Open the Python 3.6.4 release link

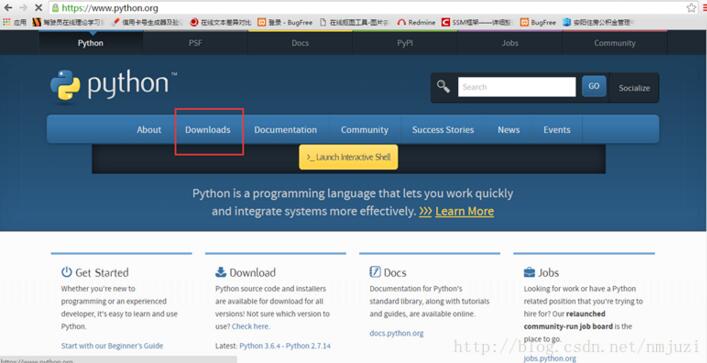(x=261, y=346)
